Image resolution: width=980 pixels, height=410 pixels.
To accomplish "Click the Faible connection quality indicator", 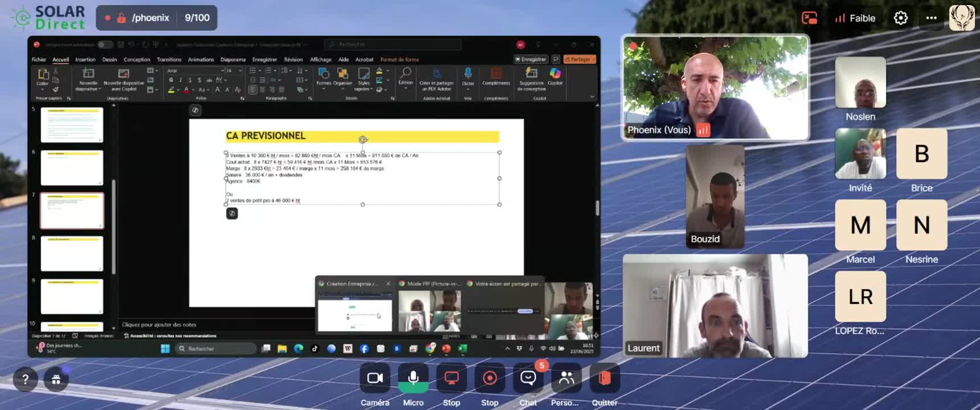I will pos(855,18).
